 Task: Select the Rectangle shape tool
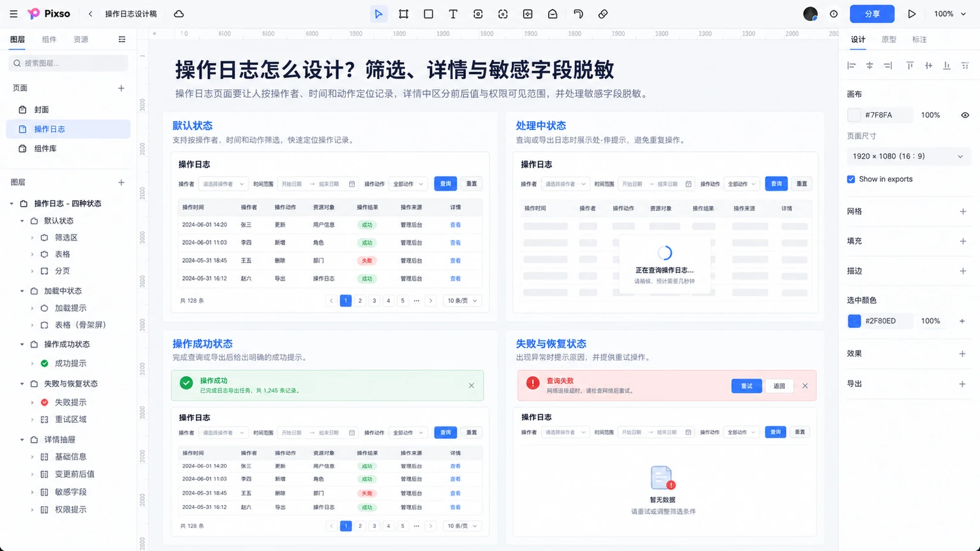[x=428, y=14]
